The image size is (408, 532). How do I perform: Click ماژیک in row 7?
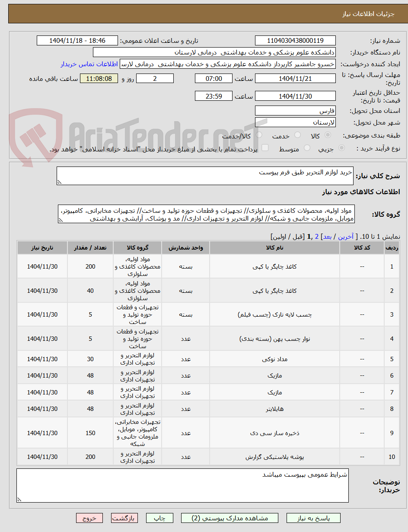pyautogui.click(x=274, y=392)
